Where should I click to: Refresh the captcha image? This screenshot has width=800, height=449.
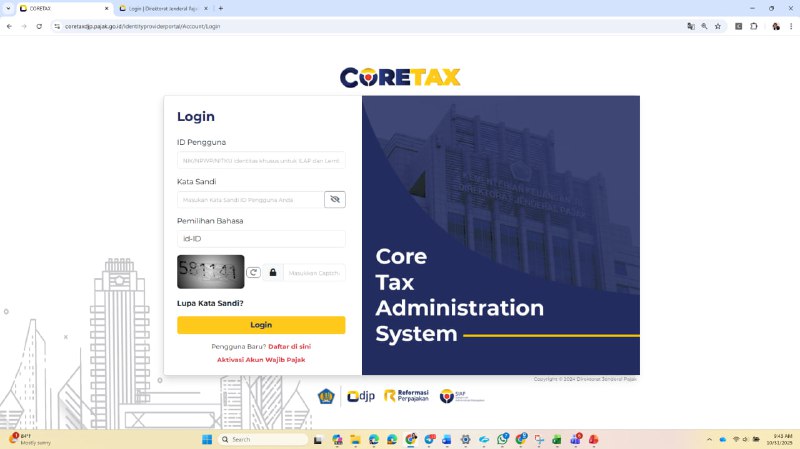click(x=254, y=272)
